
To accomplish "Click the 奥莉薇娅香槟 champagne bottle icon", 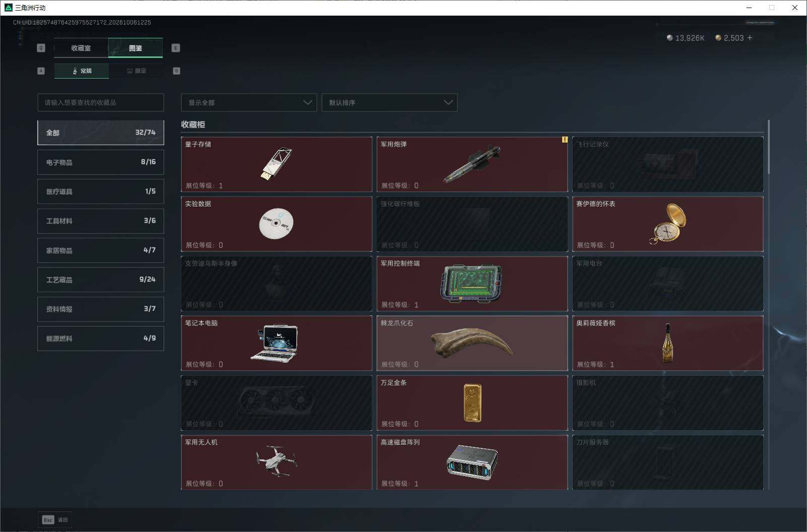I will coord(668,344).
